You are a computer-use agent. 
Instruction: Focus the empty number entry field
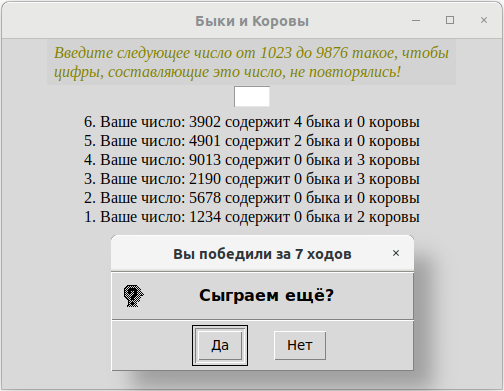click(252, 96)
